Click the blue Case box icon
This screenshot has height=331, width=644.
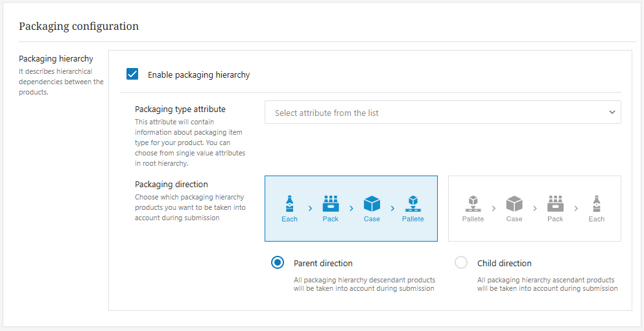[372, 204]
